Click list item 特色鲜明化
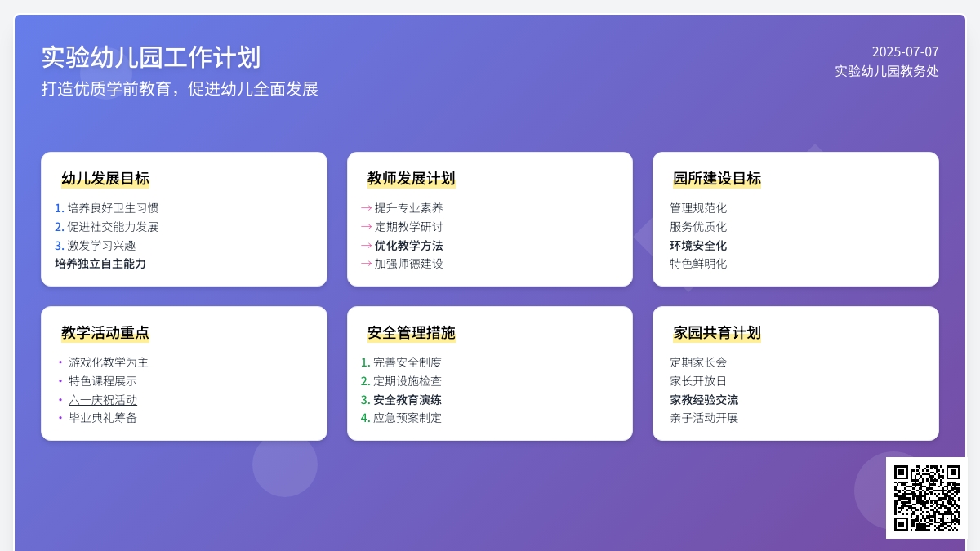The height and width of the screenshot is (551, 980). tap(698, 264)
